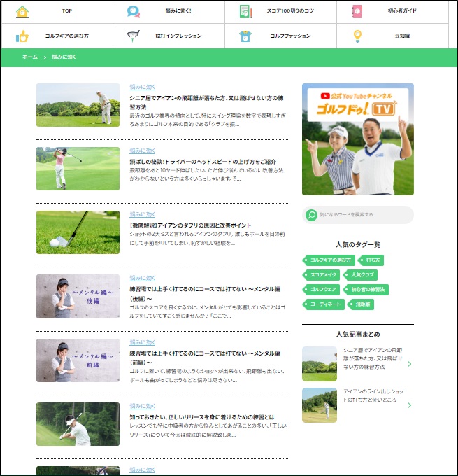Open the メンタル編(前編) article title
458x476 pixels.
205,358
